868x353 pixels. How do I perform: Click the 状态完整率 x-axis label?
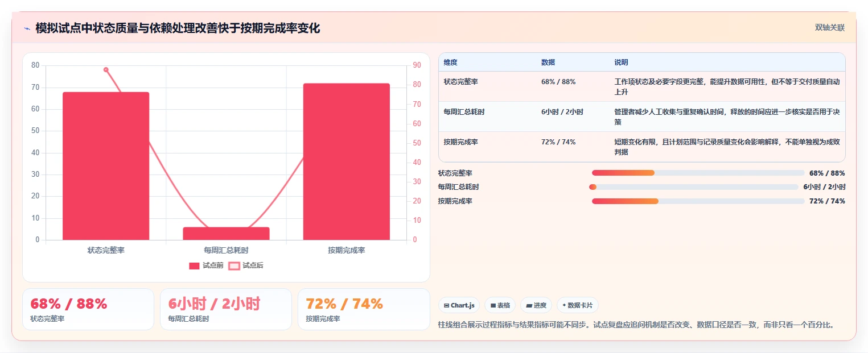point(106,250)
